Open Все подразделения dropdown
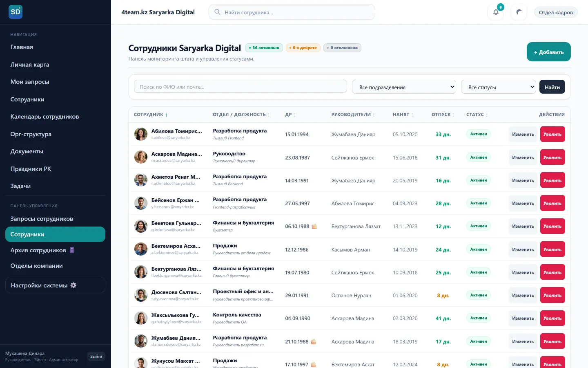 coord(404,87)
